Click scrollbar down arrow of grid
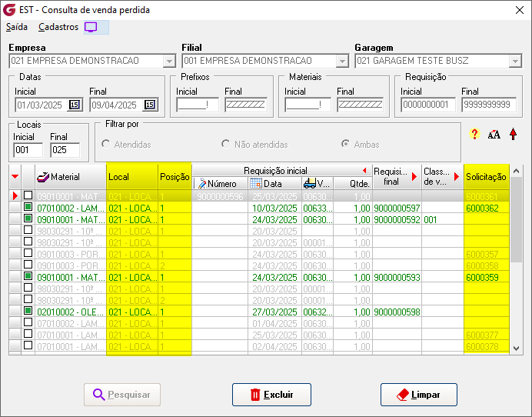Screen dimensions: 532x417 click(516, 348)
